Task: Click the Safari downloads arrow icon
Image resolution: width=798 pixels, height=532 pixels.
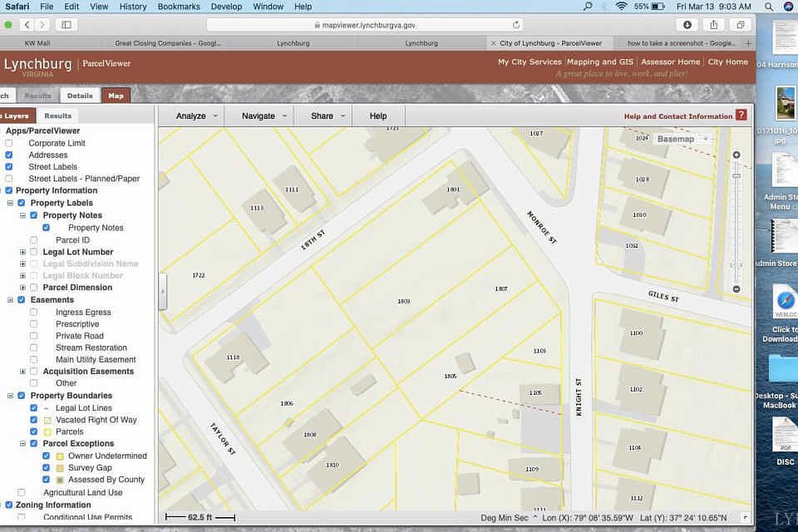Action: (x=687, y=24)
